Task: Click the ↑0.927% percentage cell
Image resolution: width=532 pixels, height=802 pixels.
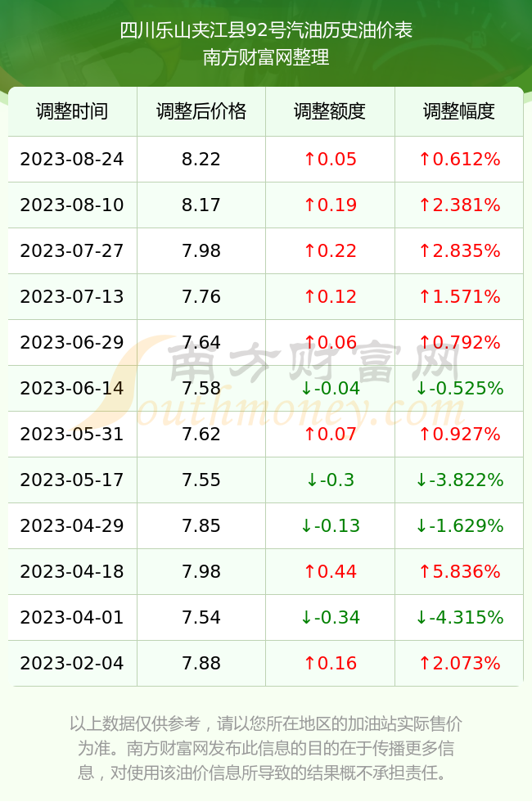Action: click(x=459, y=434)
